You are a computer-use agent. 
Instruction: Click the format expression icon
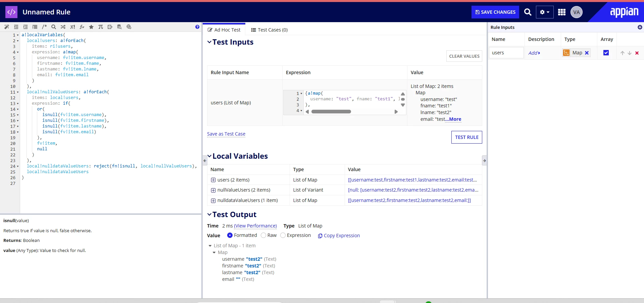tap(35, 27)
